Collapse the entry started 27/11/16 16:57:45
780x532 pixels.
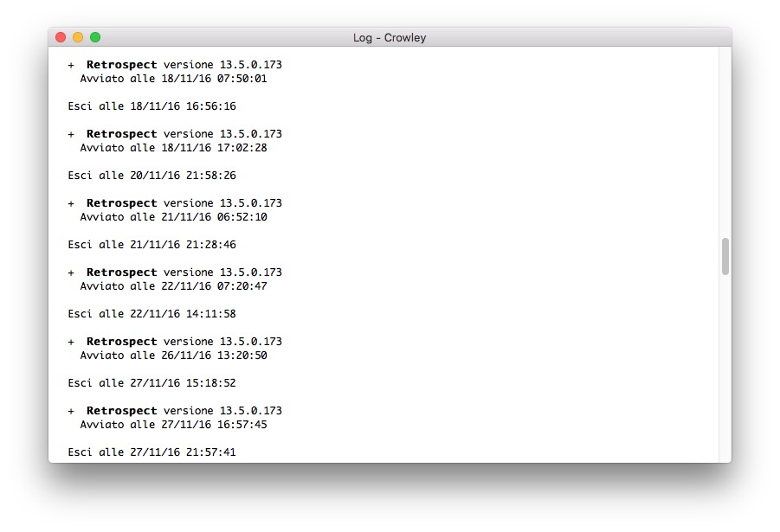71,411
